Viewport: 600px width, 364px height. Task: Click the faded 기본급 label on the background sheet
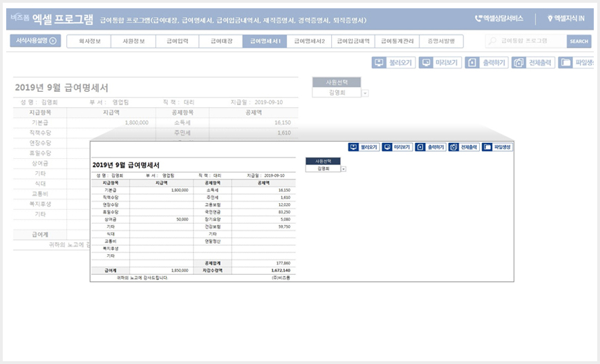point(40,123)
